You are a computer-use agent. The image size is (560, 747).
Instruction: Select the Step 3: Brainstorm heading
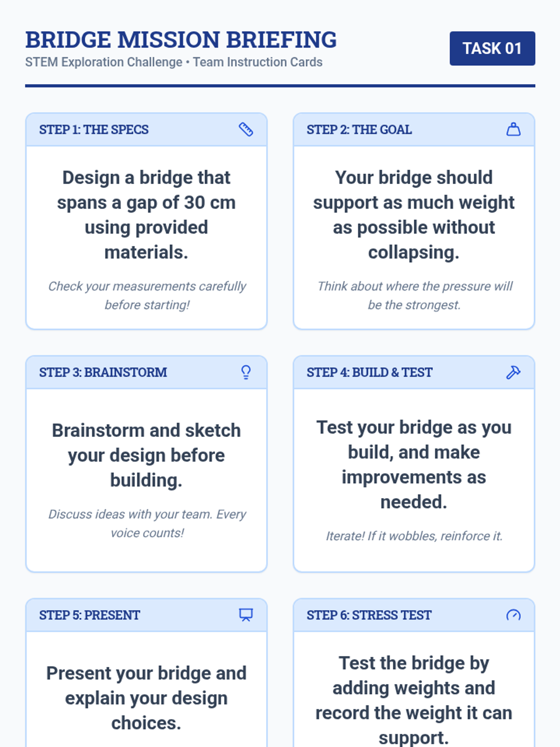pyautogui.click(x=103, y=373)
